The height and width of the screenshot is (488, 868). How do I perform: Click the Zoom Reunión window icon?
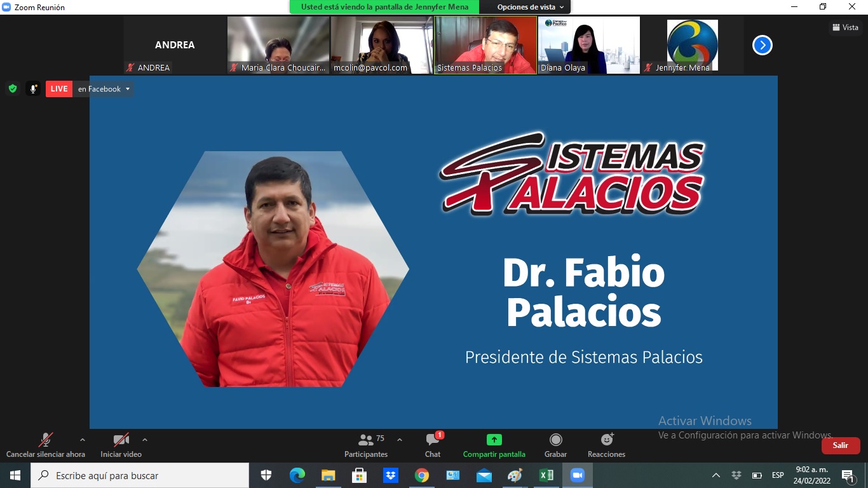tap(7, 7)
